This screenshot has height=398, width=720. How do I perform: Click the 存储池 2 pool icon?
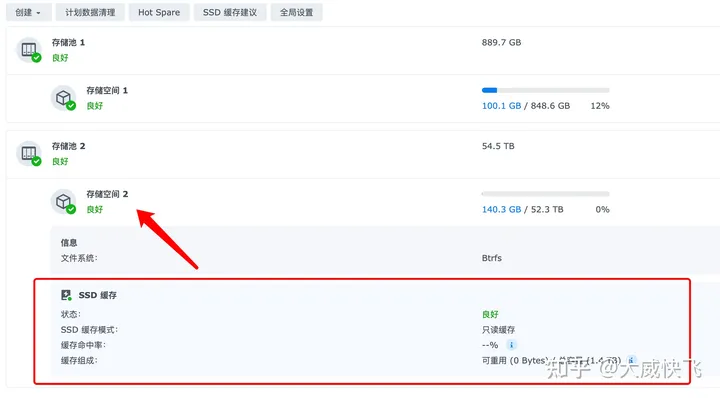click(x=29, y=153)
